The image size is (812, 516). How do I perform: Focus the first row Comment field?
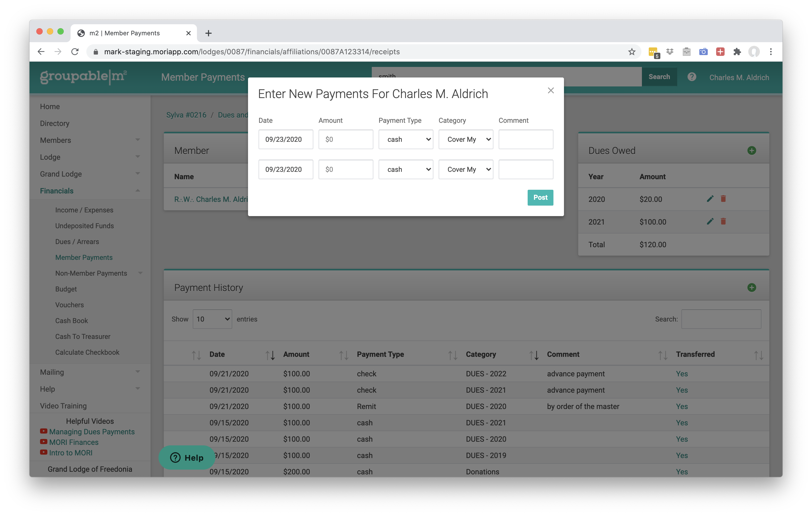[x=526, y=139]
